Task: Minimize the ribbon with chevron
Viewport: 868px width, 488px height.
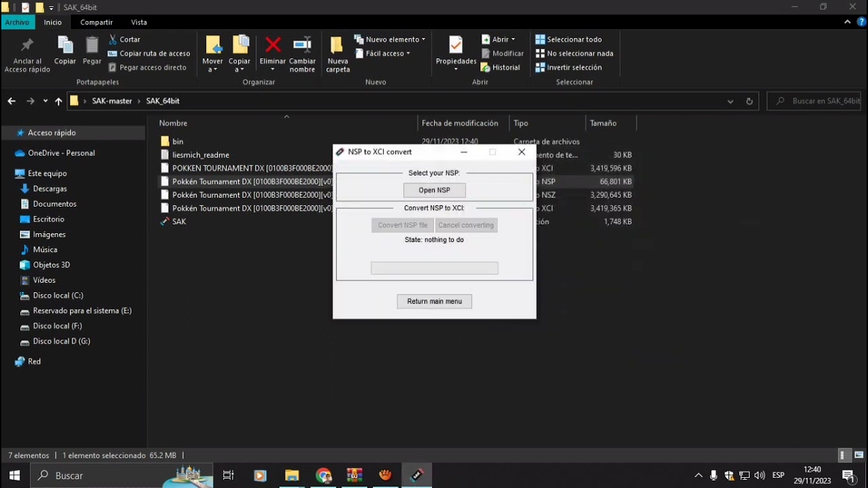Action: click(x=848, y=22)
